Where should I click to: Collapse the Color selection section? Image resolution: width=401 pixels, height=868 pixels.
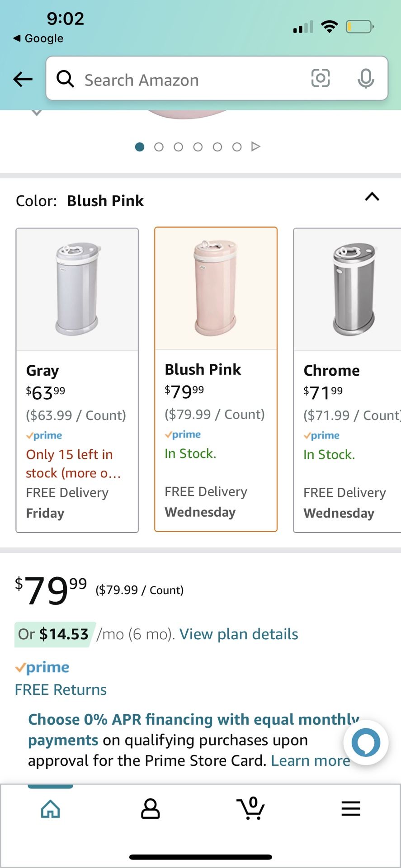click(x=372, y=197)
